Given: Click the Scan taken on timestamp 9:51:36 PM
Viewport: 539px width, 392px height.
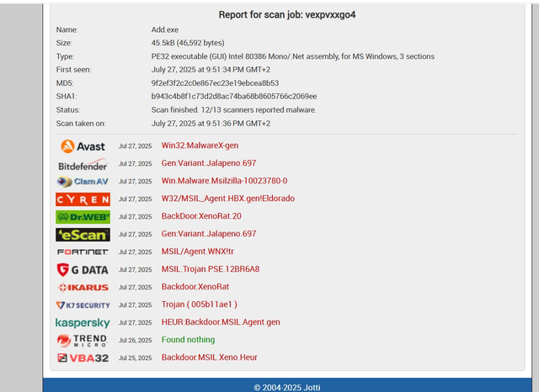Looking at the screenshot, I should click(211, 124).
